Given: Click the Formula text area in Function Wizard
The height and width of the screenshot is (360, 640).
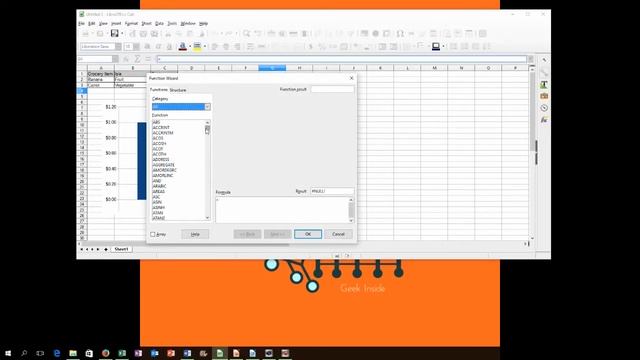Looking at the screenshot, I should coord(282,210).
